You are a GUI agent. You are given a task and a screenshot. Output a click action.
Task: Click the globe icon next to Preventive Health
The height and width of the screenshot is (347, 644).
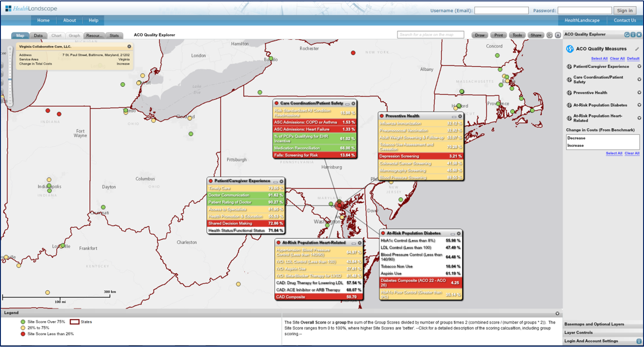570,92
